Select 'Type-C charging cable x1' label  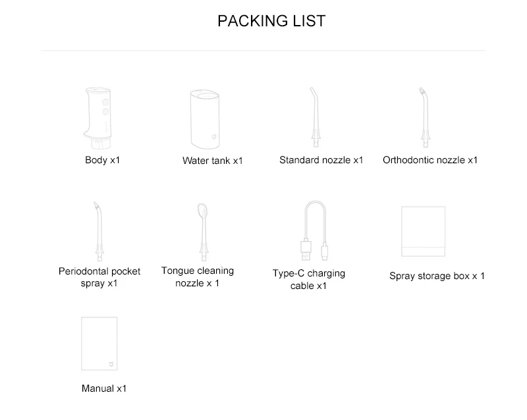pyautogui.click(x=308, y=280)
